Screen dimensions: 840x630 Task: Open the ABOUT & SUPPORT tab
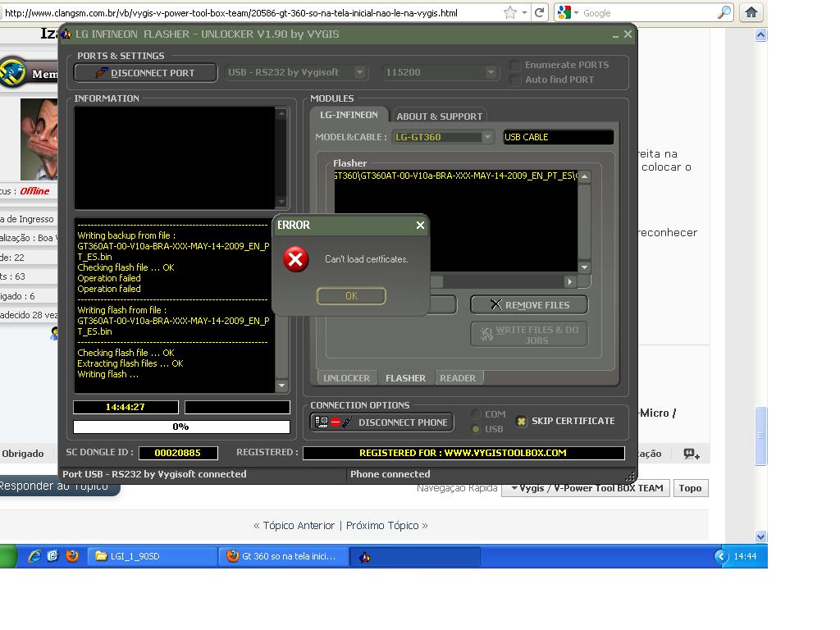tap(439, 116)
